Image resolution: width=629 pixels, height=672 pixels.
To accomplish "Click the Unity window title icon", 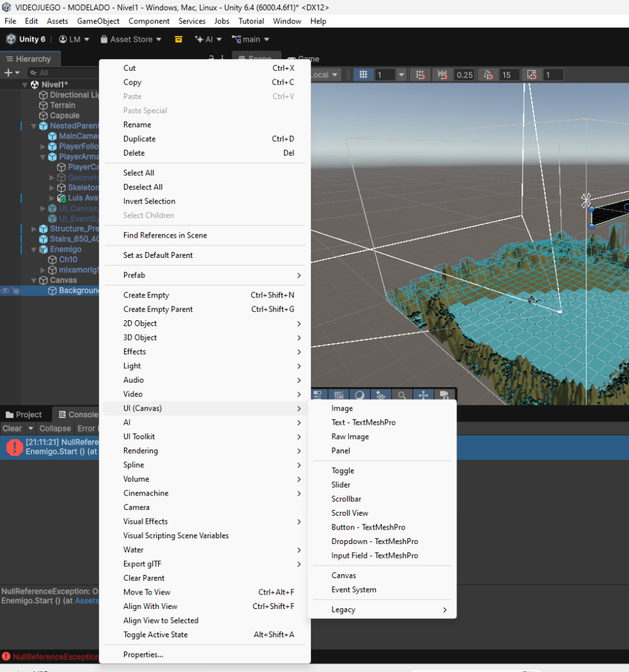I will (7, 7).
